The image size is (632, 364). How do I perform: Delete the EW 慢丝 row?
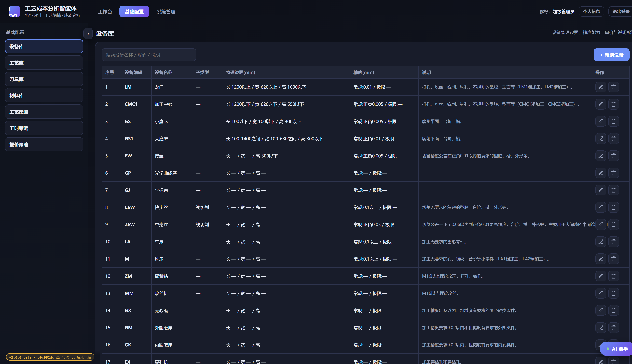[613, 156]
